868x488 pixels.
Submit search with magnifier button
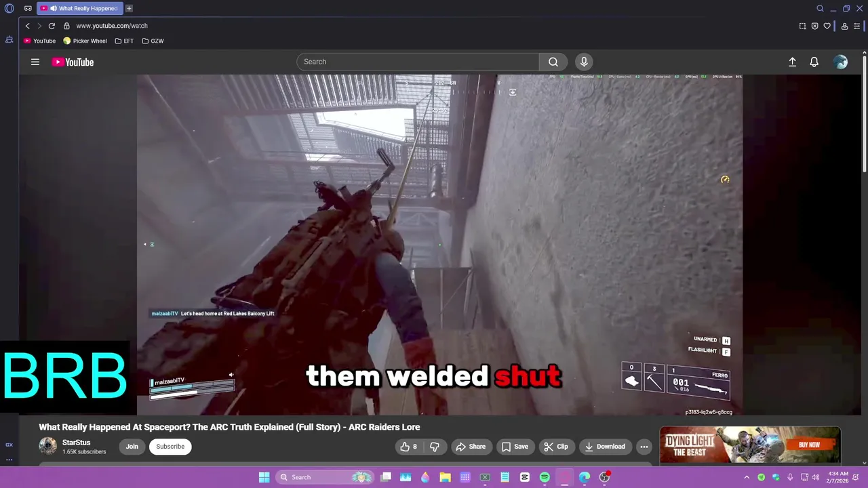(x=553, y=62)
